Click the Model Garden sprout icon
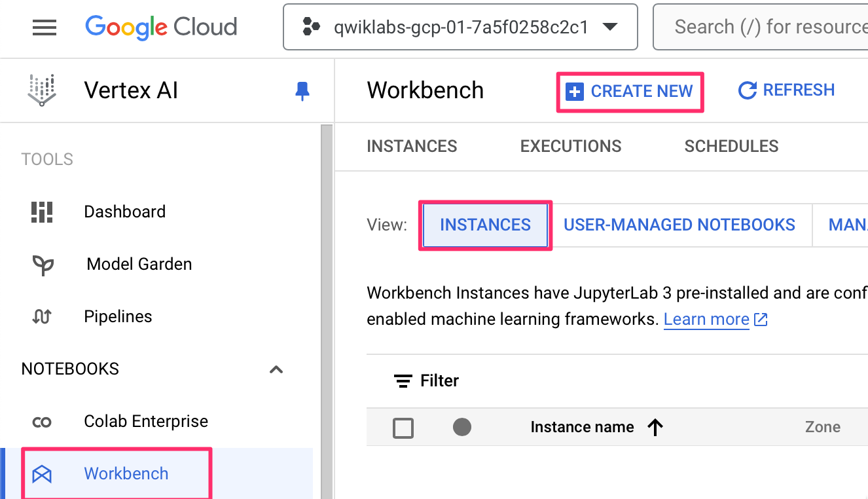868x499 pixels. click(43, 265)
